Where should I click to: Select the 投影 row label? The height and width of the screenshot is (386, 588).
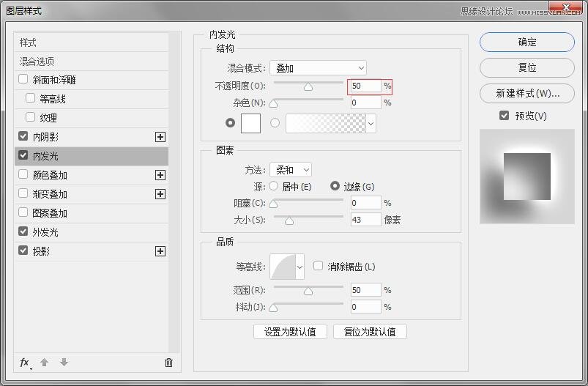(41, 251)
